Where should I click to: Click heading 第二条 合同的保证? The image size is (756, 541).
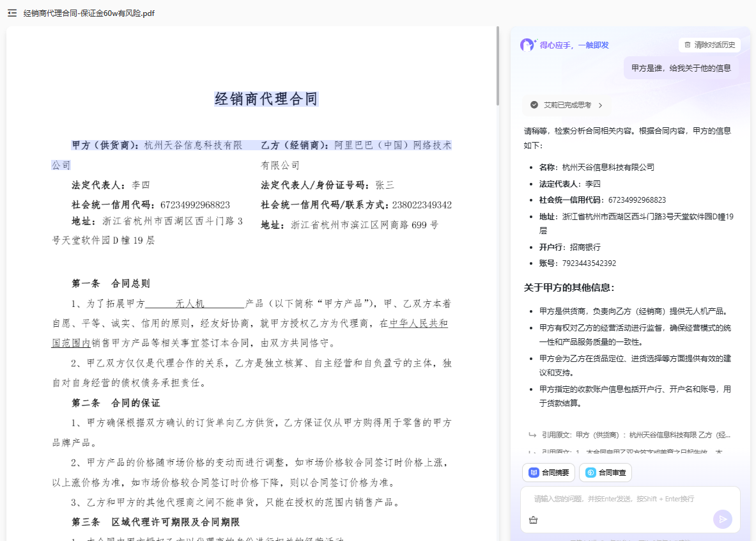point(116,403)
